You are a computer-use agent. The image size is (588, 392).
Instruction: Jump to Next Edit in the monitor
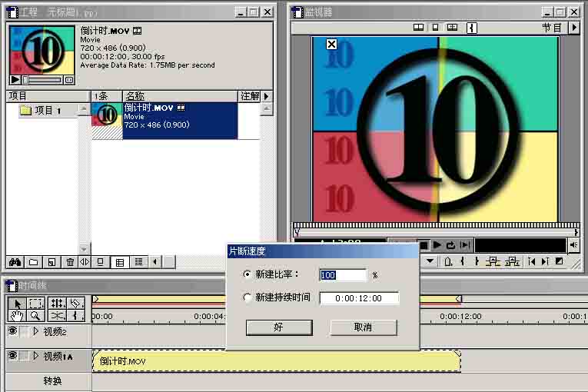(x=545, y=261)
